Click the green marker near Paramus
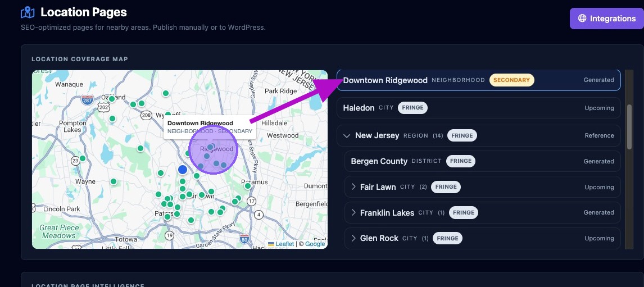 (248, 186)
